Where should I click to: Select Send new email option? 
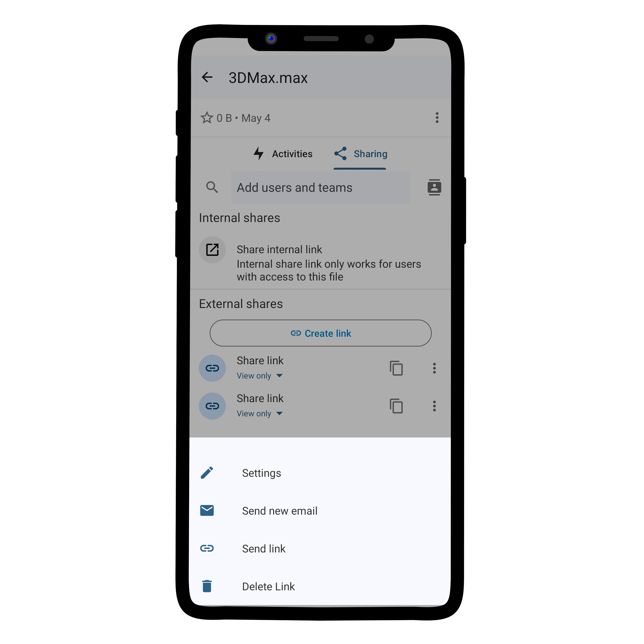320,511
